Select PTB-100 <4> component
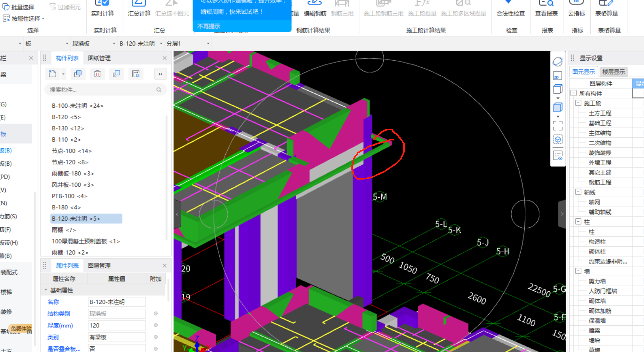The height and width of the screenshot is (352, 644). 70,196
